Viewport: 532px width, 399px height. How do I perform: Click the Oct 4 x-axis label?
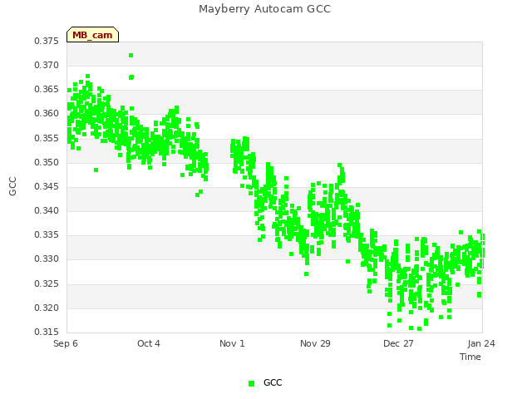click(x=149, y=343)
